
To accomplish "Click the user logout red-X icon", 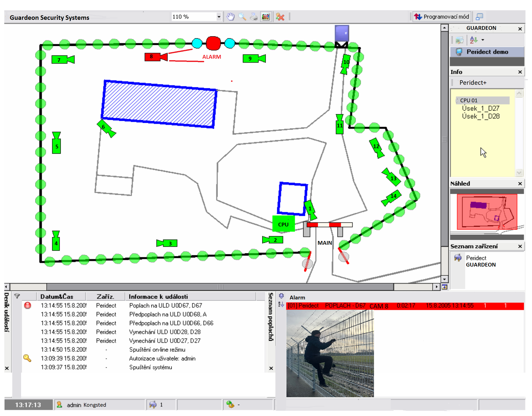I will [280, 17].
